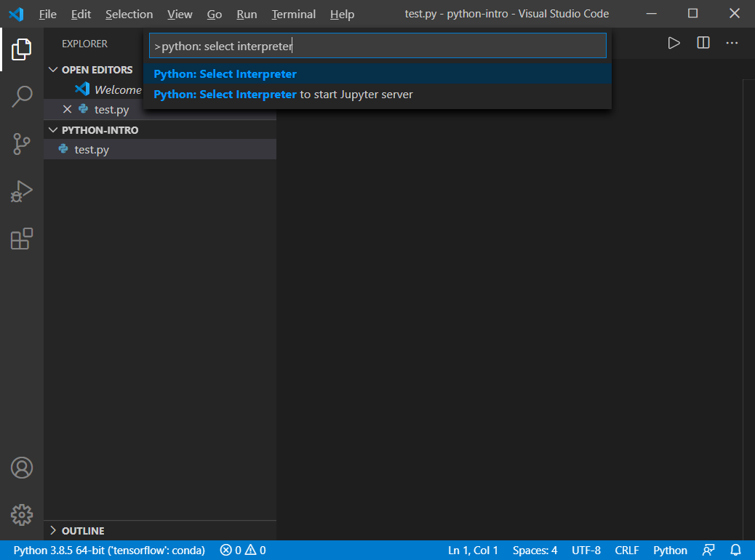Click the command palette input field
The image size is (755, 560).
[x=377, y=46]
